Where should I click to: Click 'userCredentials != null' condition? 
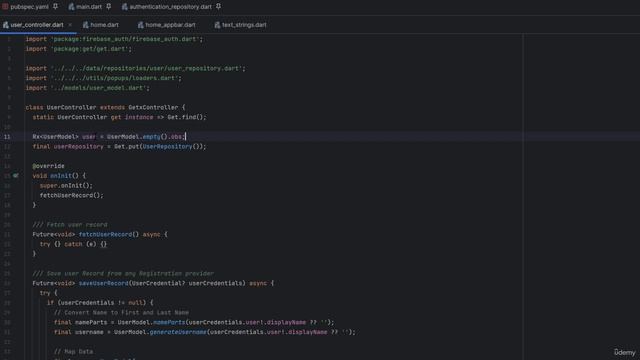(x=102, y=303)
